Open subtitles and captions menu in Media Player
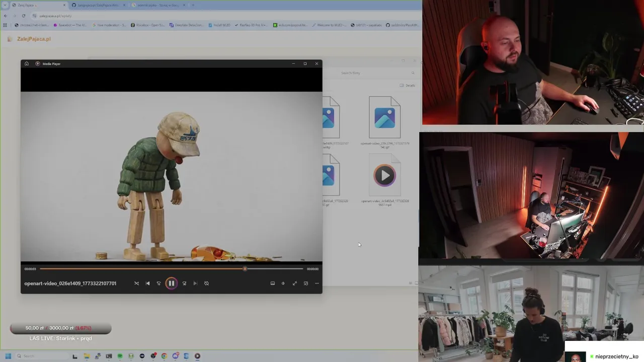This screenshot has height=362, width=644. tap(273, 284)
